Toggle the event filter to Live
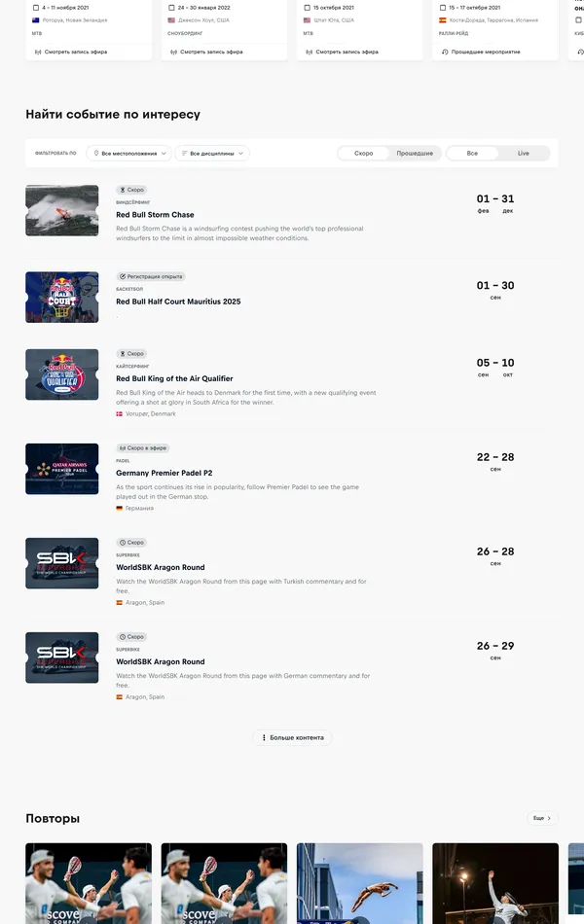 [x=524, y=154]
